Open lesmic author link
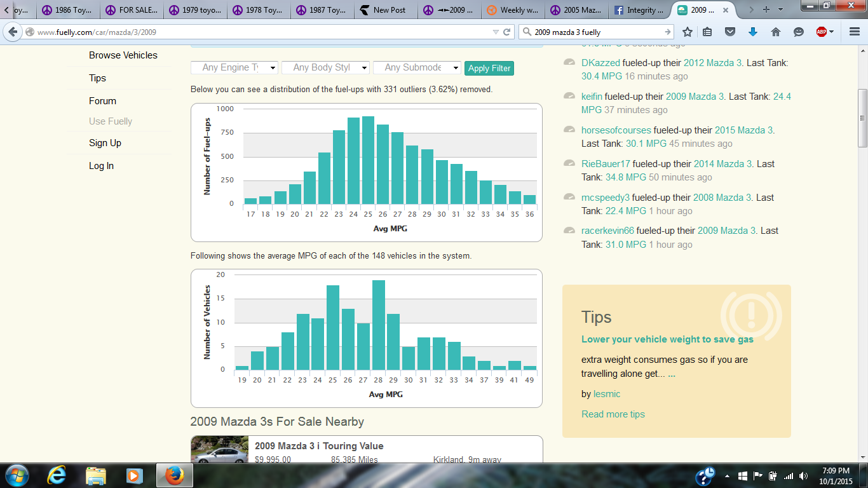 pos(607,394)
